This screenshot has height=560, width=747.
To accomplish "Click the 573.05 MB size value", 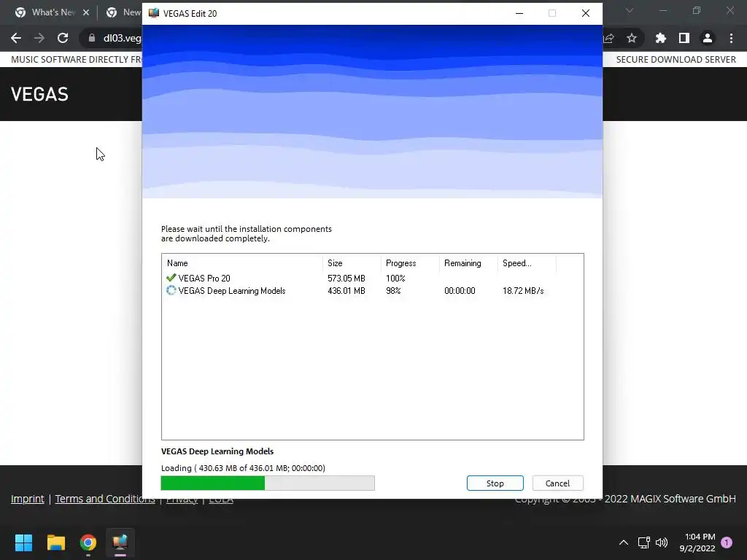I will (x=347, y=278).
